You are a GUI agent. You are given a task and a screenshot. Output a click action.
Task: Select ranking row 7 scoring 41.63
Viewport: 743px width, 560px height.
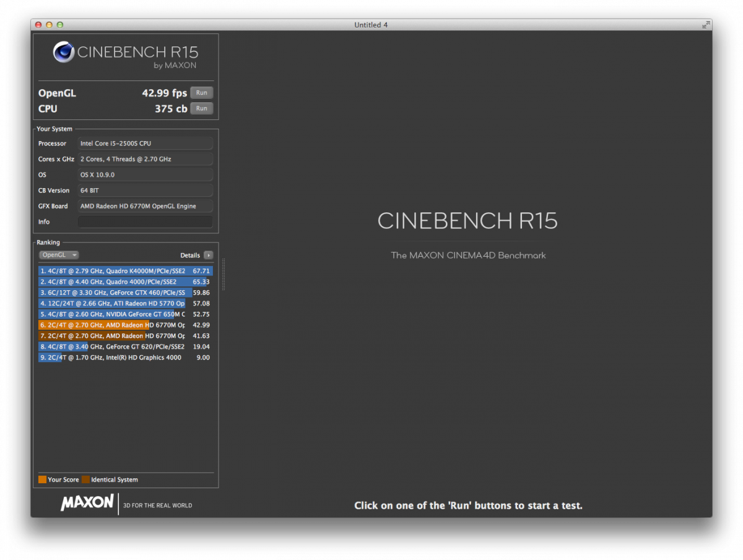point(125,336)
